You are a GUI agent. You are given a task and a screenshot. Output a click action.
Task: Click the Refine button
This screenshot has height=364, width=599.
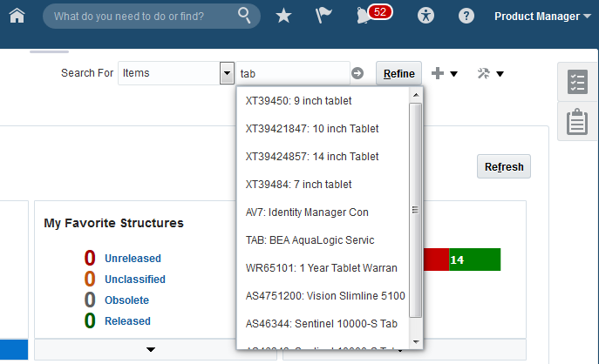point(398,73)
